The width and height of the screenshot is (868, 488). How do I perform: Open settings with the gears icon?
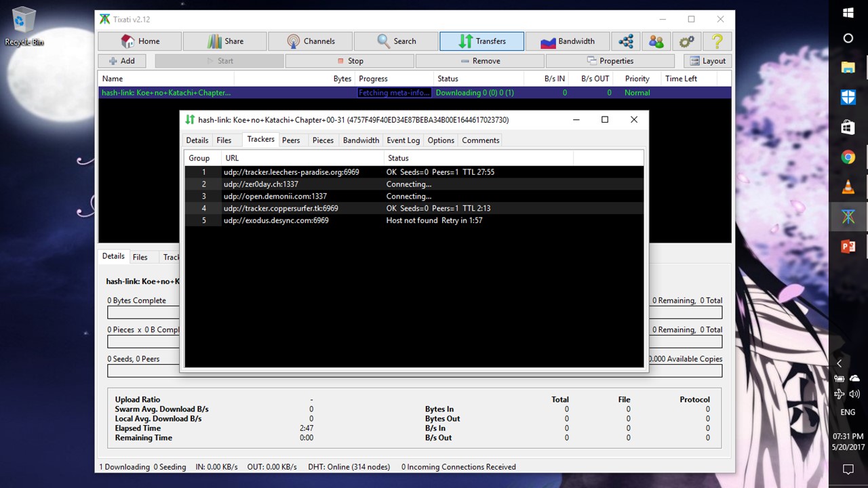[686, 41]
